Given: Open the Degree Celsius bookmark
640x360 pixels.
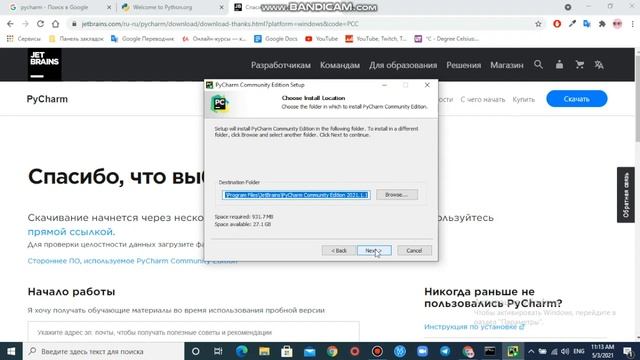Looking at the screenshot, I should (447, 39).
